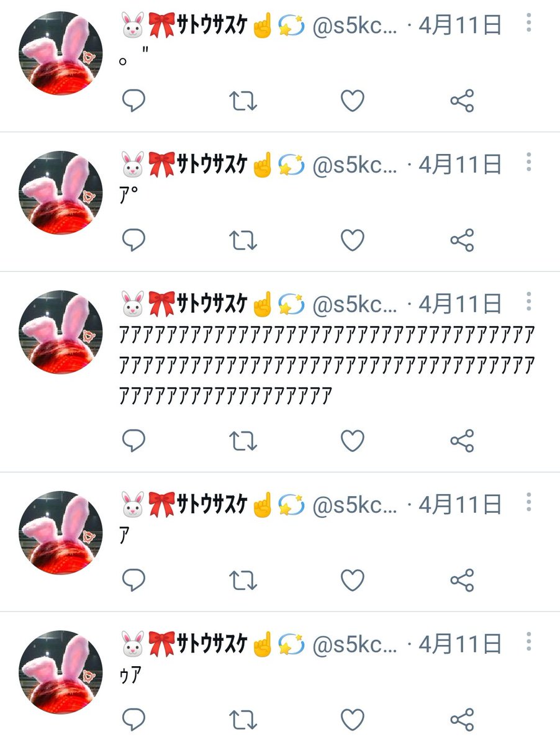
Task: Open サトウサスケ profile name on ゥア tweet
Action: point(213,643)
